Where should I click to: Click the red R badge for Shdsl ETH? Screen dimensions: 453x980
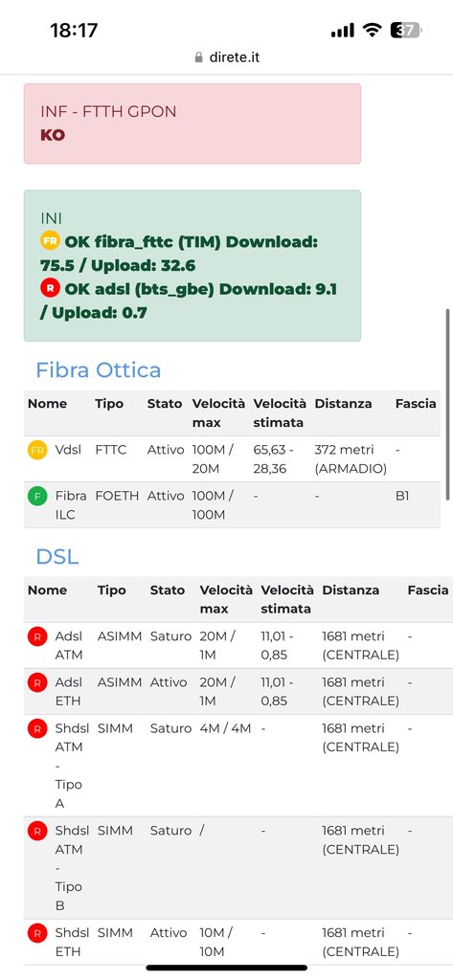click(37, 934)
